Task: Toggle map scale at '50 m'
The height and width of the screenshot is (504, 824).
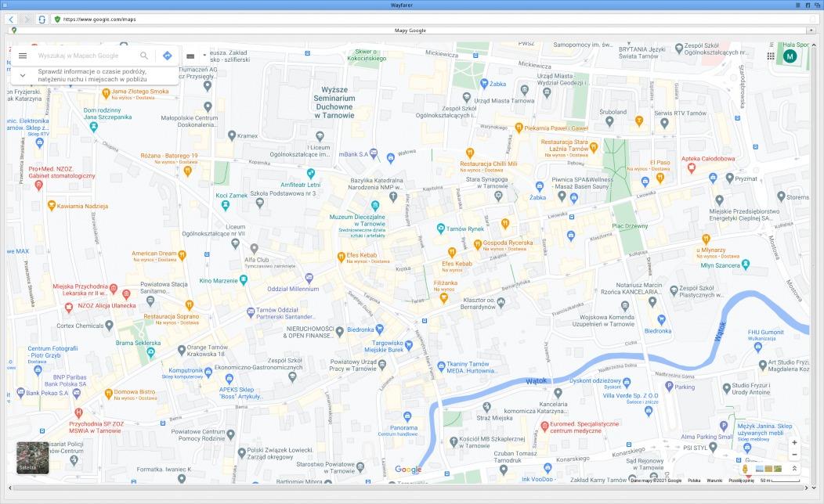Action: coord(780,481)
